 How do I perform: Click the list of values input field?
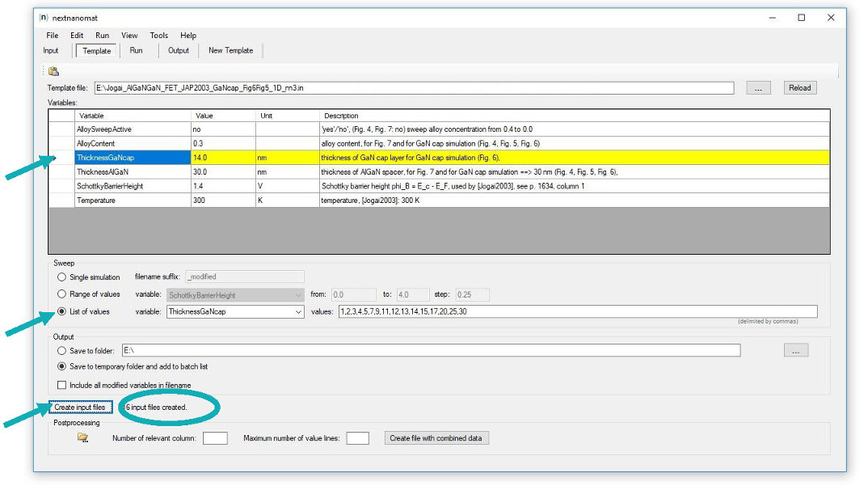click(576, 312)
